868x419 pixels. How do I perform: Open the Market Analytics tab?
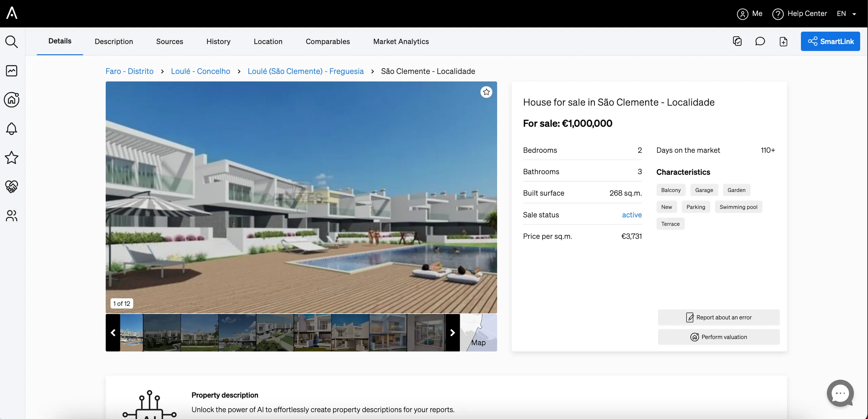[x=401, y=41]
